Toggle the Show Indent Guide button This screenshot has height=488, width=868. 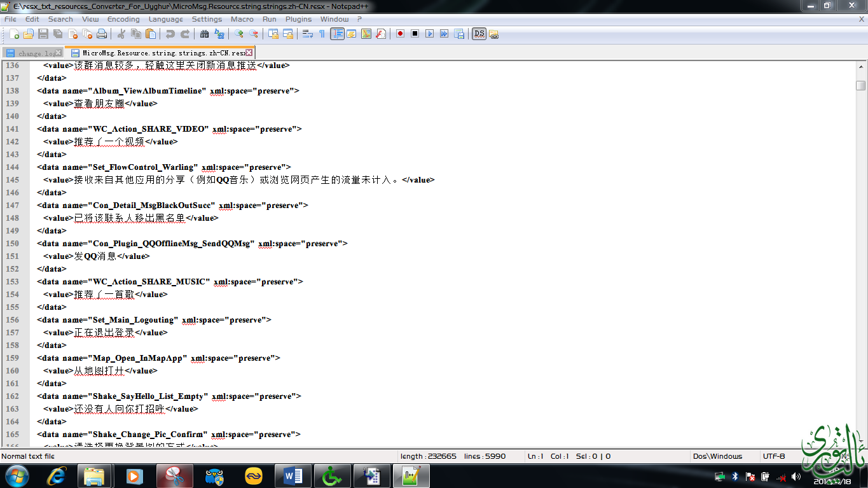tap(337, 34)
